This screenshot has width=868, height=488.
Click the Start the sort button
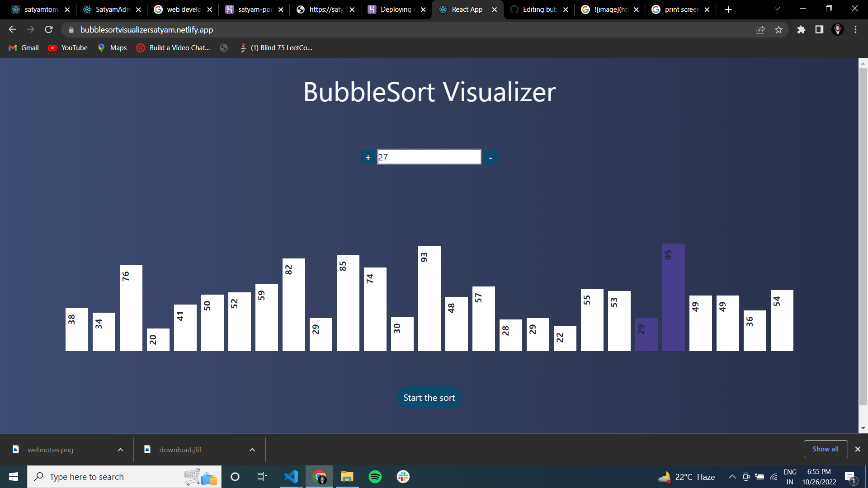tap(429, 397)
